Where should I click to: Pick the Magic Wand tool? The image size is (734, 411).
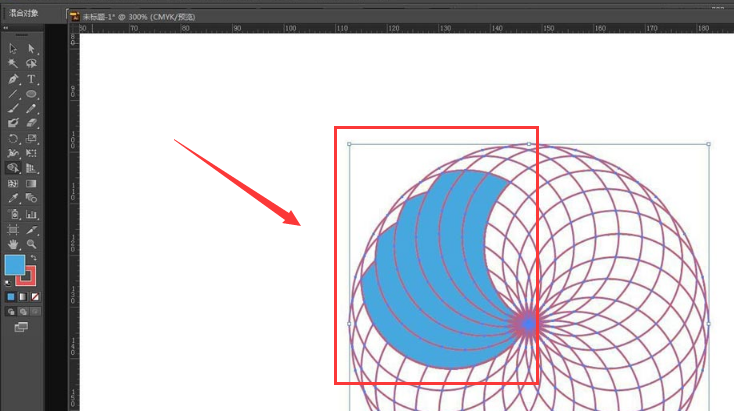click(13, 63)
